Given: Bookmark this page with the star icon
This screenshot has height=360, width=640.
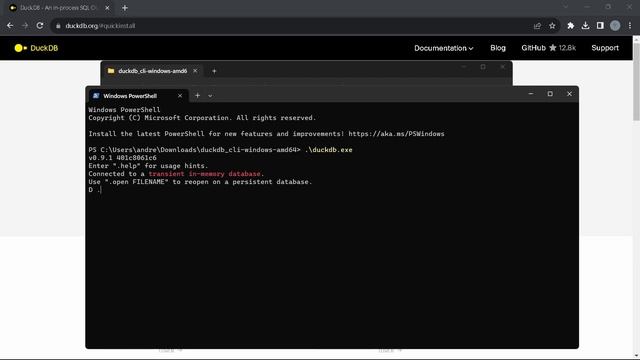Looking at the screenshot, I should [552, 26].
